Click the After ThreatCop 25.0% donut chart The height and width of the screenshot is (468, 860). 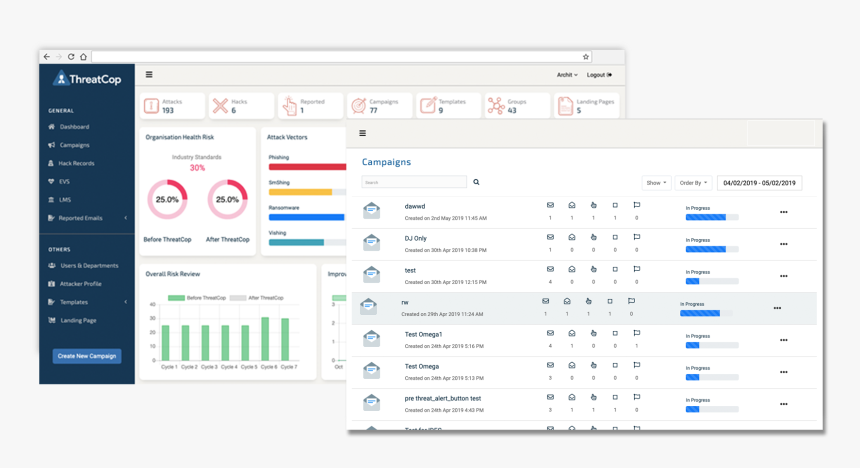coord(227,199)
